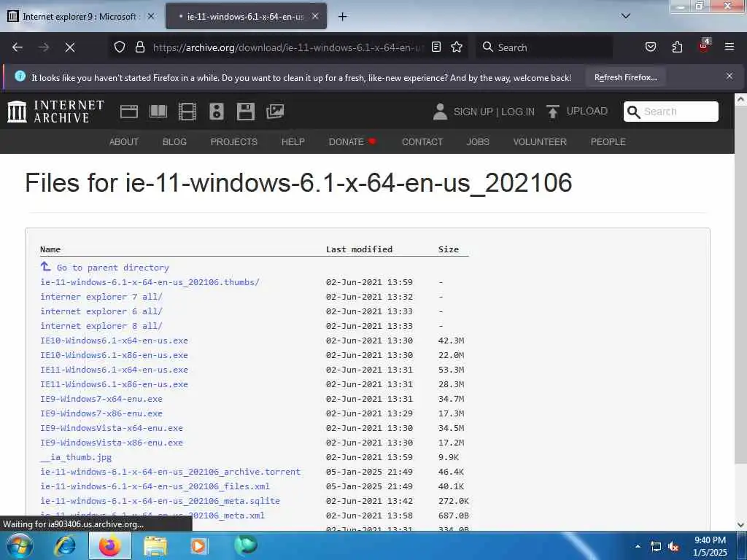Download IE9-Windows7-x64-enu.exe
747x560 pixels.
(101, 399)
